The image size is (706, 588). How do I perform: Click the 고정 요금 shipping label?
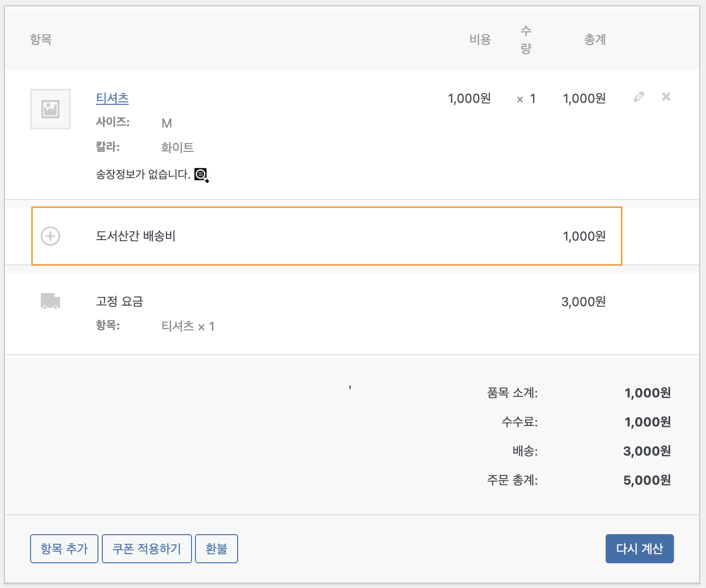coord(119,302)
